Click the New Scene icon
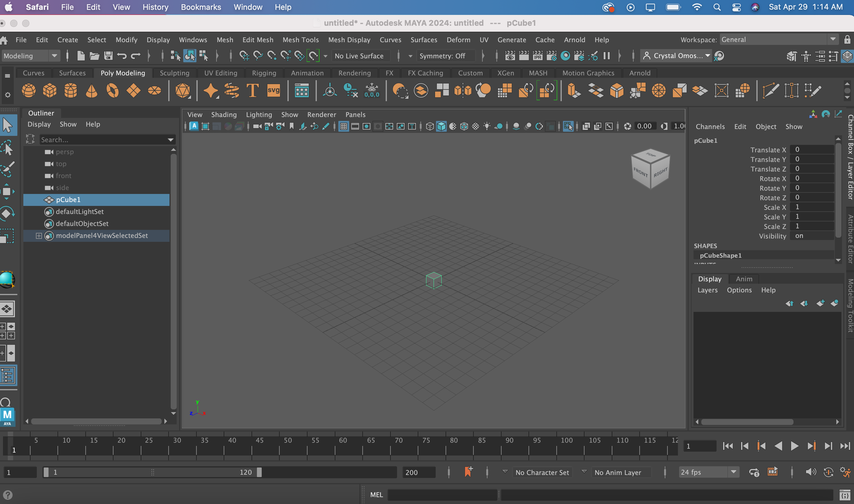 click(81, 56)
